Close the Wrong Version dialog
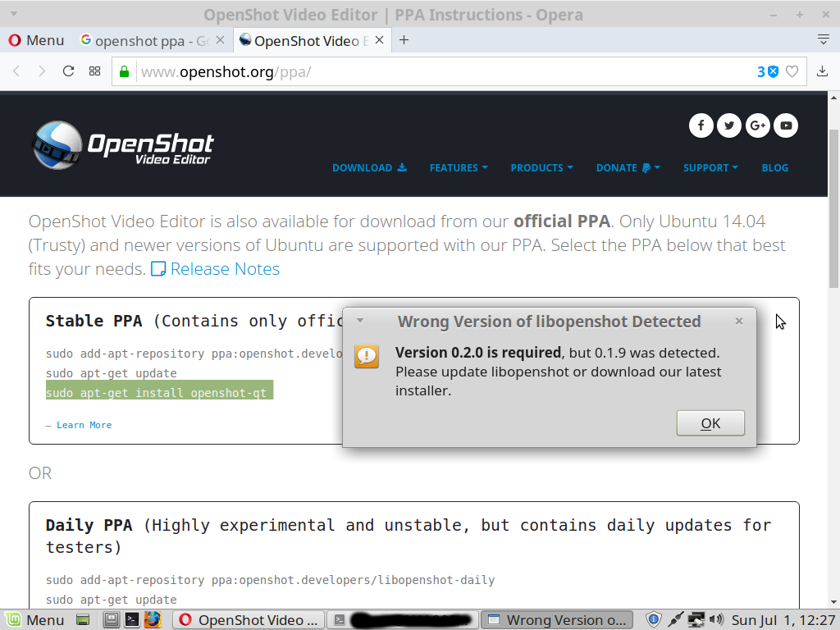This screenshot has width=840, height=630. coord(739,321)
